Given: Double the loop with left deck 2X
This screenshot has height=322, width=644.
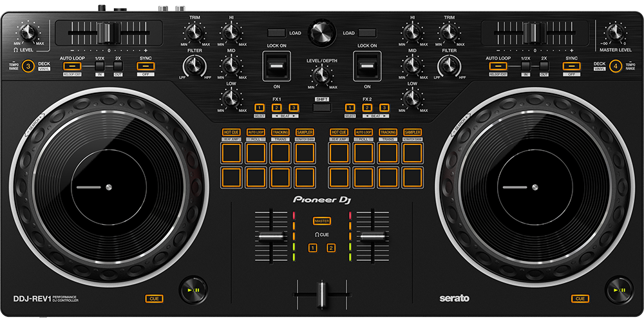Looking at the screenshot, I should pyautogui.click(x=118, y=66).
